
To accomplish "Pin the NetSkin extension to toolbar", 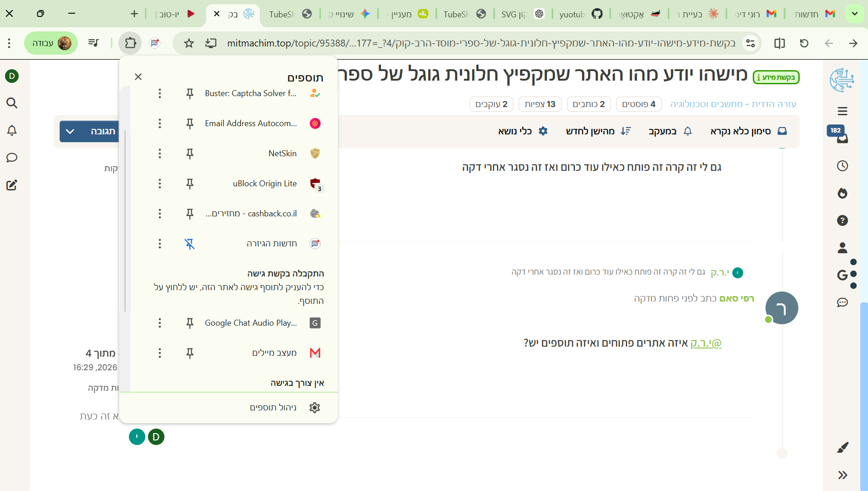I will (x=190, y=153).
